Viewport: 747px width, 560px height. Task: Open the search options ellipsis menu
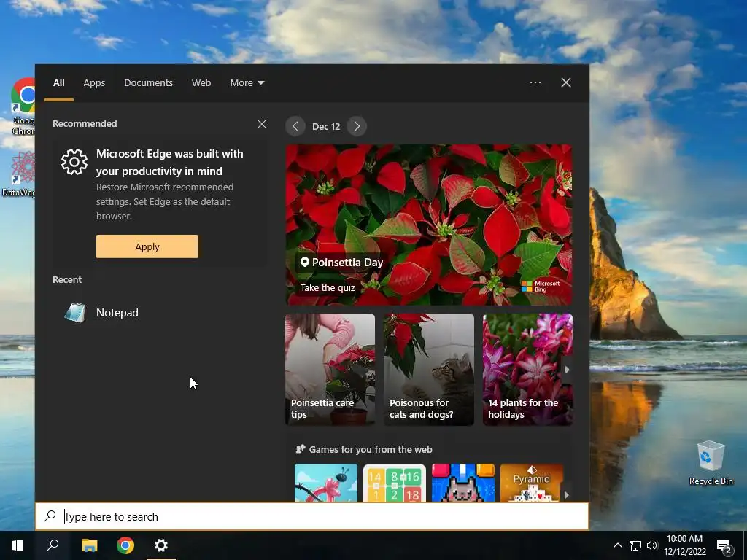tap(535, 82)
